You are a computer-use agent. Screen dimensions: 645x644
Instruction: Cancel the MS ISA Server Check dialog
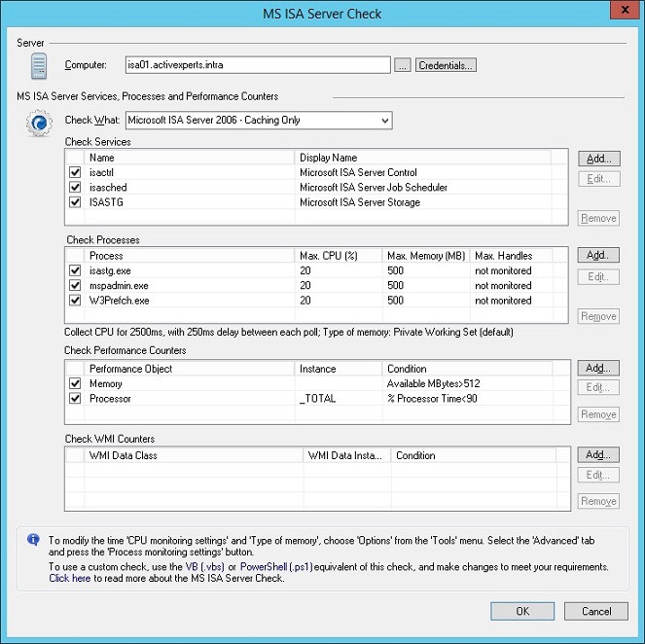tap(596, 611)
